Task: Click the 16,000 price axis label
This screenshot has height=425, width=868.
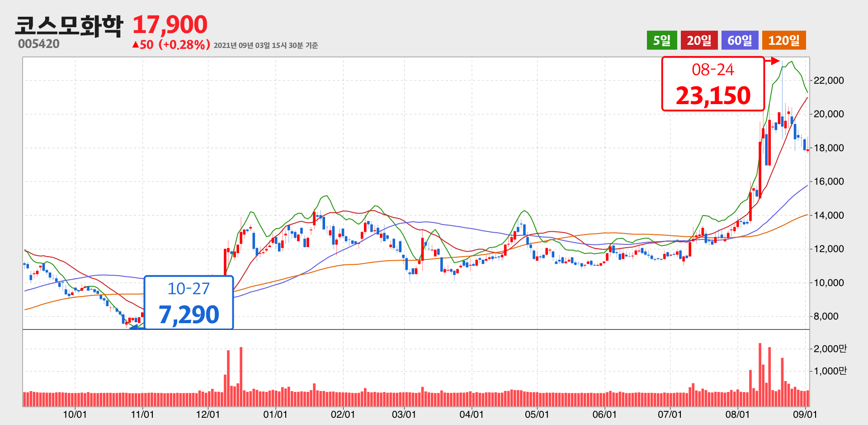Action: click(829, 181)
